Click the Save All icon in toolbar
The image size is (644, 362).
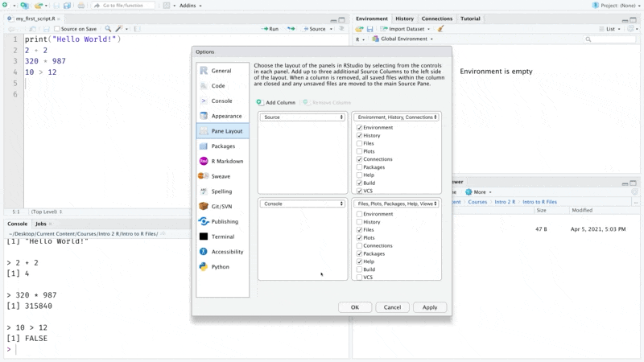pyautogui.click(x=67, y=6)
